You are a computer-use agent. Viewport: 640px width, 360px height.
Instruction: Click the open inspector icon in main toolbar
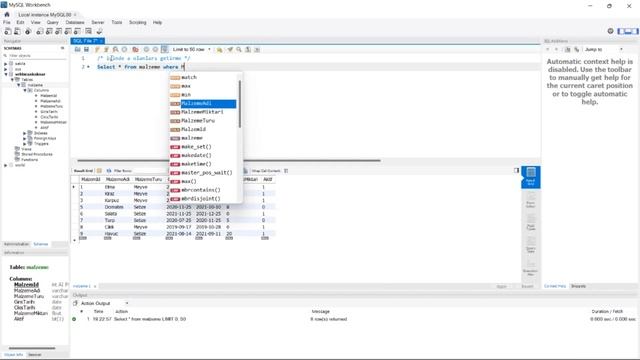pyautogui.click(x=28, y=31)
